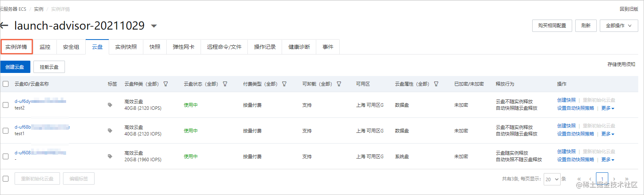
Task: Toggle the select-all checkbox in the table header
Action: click(x=6, y=84)
